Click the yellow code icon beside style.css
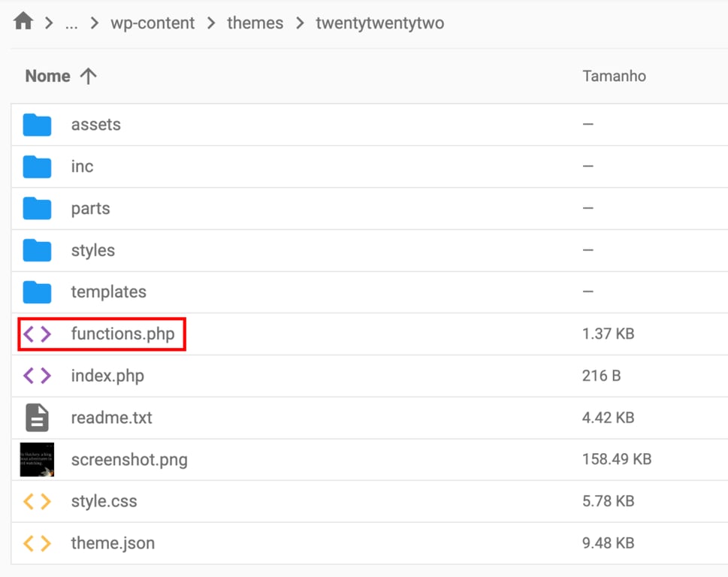The height and width of the screenshot is (577, 728). [x=37, y=501]
